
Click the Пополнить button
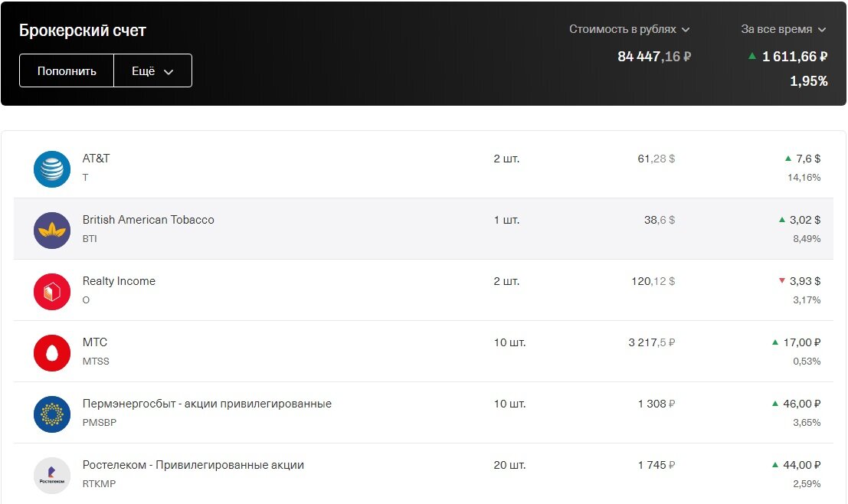(x=67, y=70)
